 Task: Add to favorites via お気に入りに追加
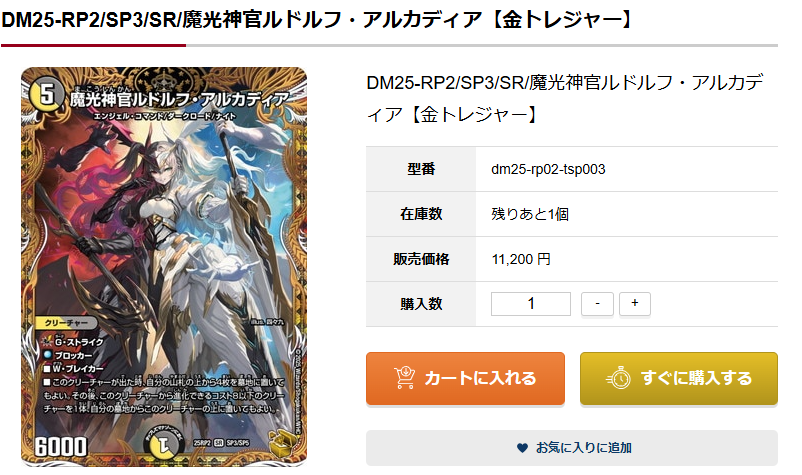pyautogui.click(x=572, y=448)
